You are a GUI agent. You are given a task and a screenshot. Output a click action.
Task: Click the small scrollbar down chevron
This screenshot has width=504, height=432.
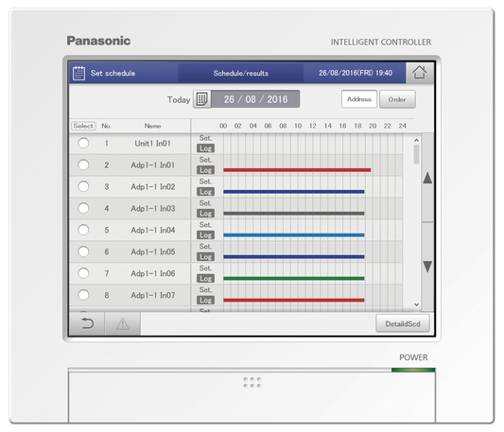pyautogui.click(x=416, y=304)
